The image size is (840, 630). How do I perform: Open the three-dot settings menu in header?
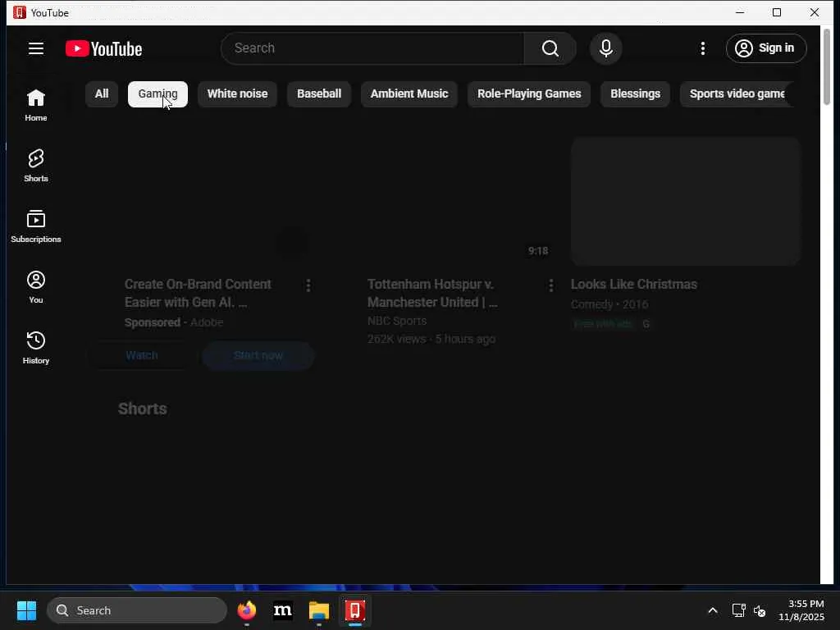point(703,48)
